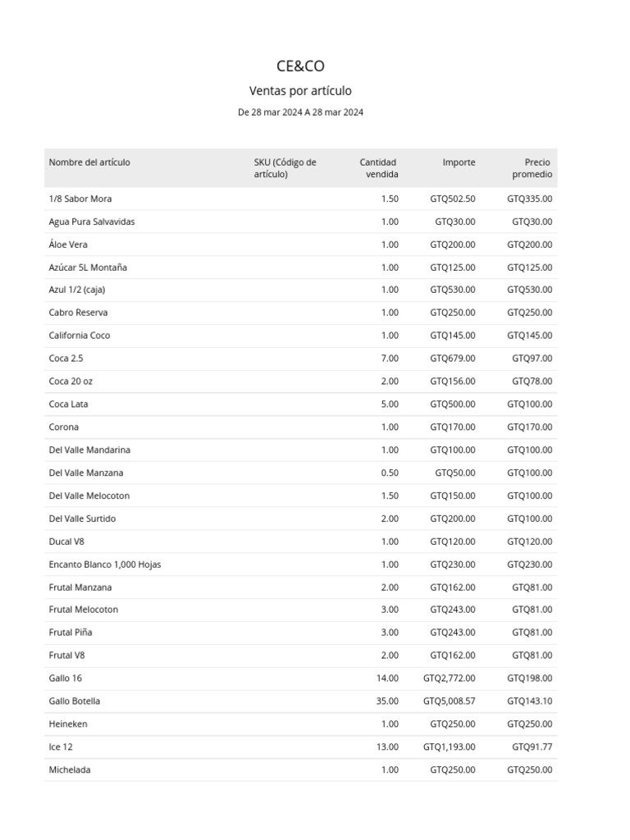This screenshot has height=840, width=630.
Task: Click the Importe column header
Action: coord(459,162)
